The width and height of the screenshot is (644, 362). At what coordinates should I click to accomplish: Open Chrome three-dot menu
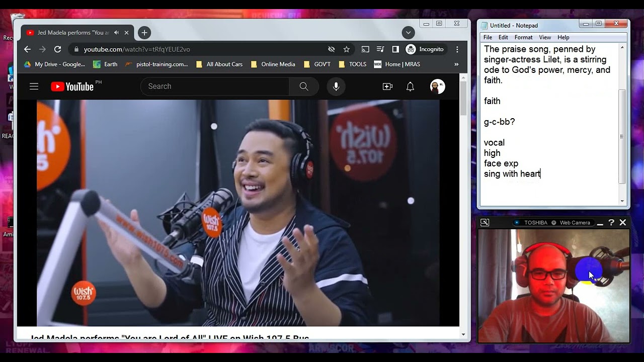[457, 49]
